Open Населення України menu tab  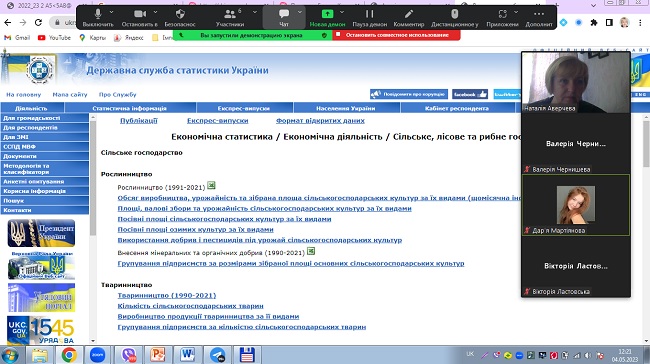coord(346,108)
